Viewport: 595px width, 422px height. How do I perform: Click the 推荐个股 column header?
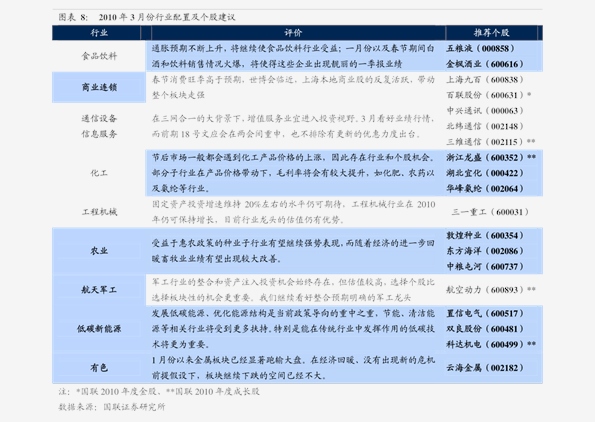tap(491, 33)
